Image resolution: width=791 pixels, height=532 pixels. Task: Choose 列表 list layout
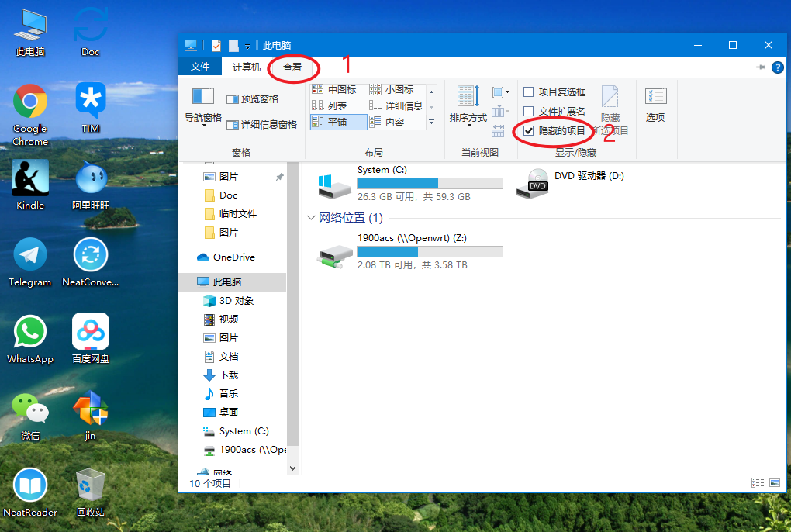tap(330, 106)
